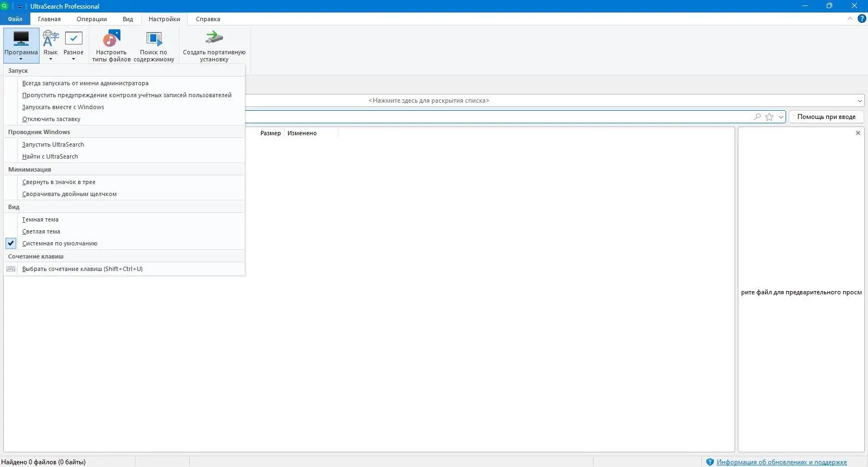Toggle Запустить UltraSearch Explorer option
868x467 pixels.
[124, 144]
